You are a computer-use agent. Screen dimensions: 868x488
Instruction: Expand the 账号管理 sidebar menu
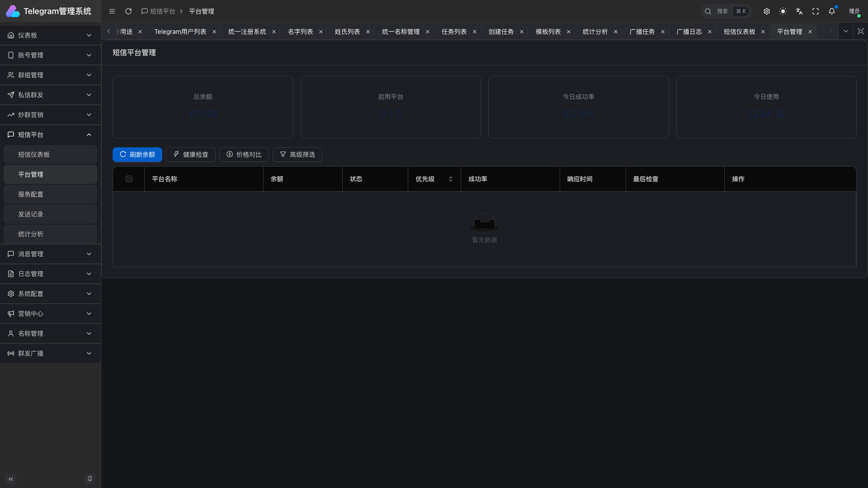tap(50, 55)
